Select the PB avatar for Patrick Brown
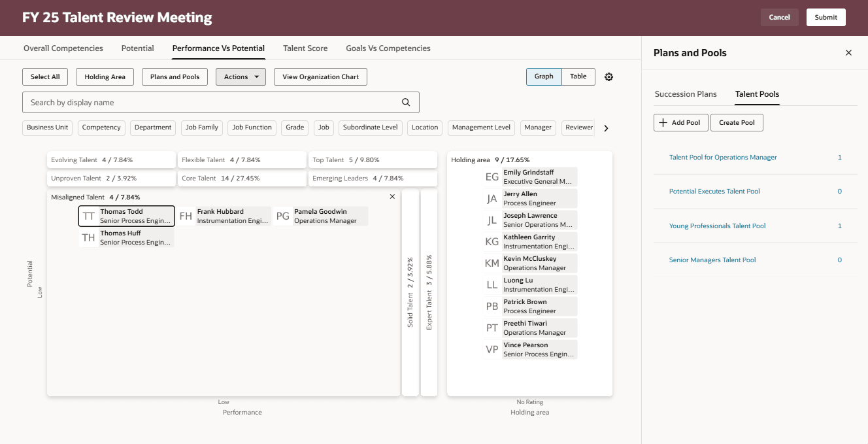868x444 pixels. point(492,306)
